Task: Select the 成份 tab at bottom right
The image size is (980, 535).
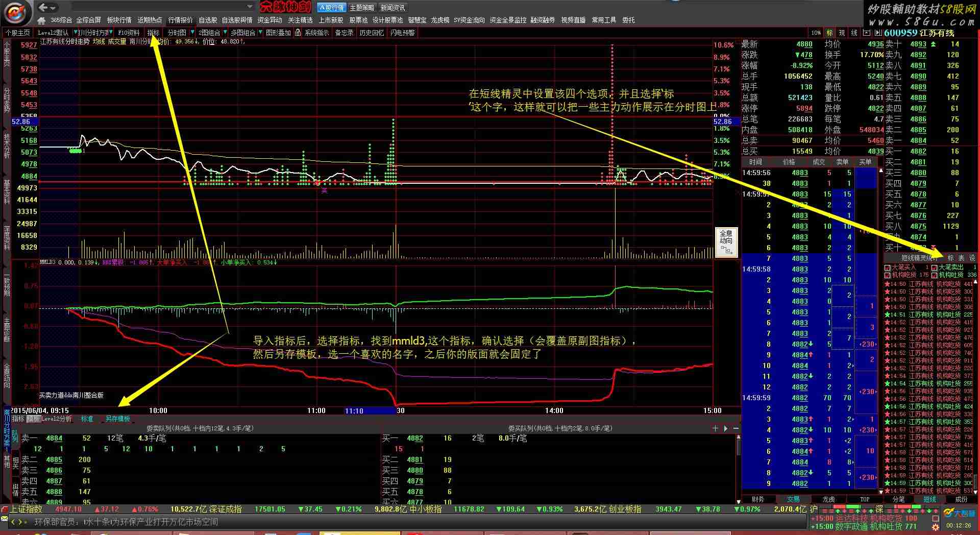Action: click(x=961, y=499)
